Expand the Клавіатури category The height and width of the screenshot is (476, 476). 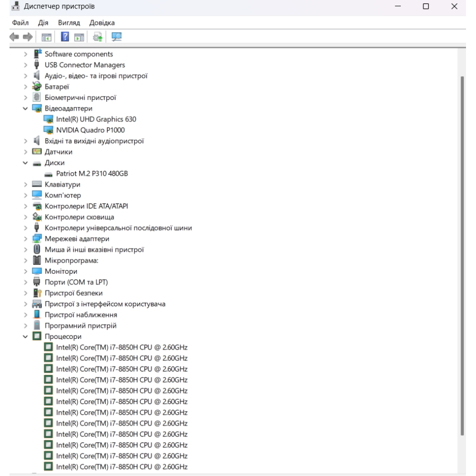click(x=26, y=185)
